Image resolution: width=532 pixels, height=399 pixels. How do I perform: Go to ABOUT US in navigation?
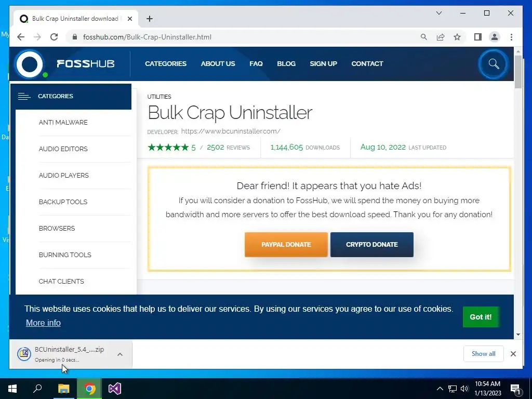point(218,63)
